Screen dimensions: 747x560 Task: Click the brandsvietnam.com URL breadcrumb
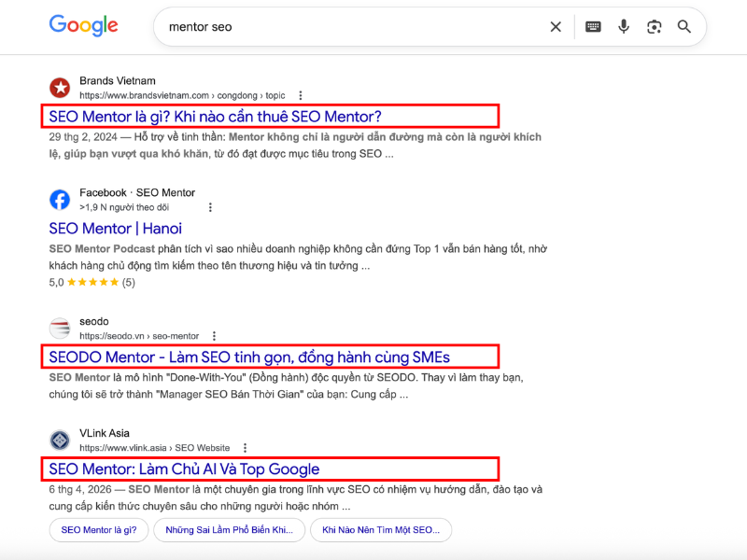pyautogui.click(x=182, y=95)
